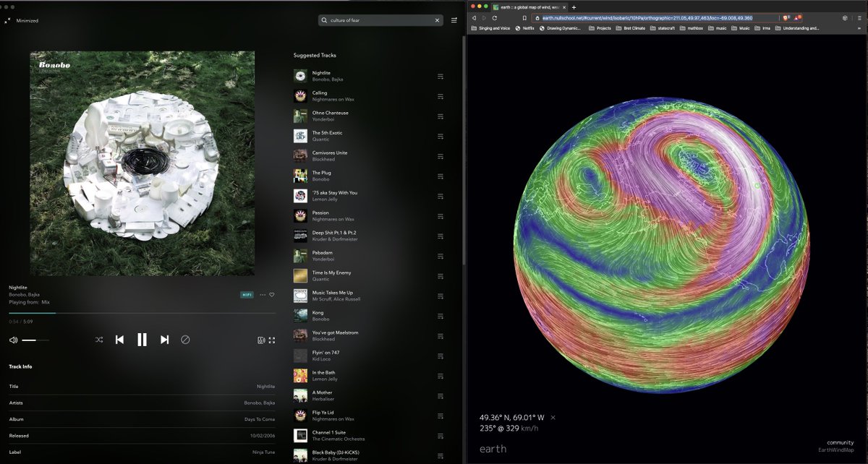Open the Singing and Voice bookmark folder
Viewport: 868px width, 464px height.
point(490,28)
